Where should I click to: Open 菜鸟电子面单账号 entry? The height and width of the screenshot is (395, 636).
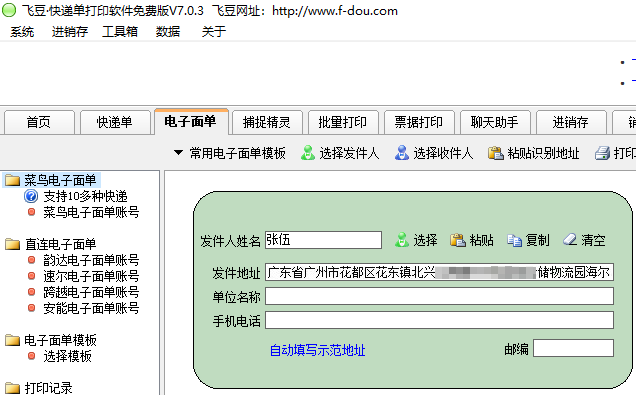91,212
